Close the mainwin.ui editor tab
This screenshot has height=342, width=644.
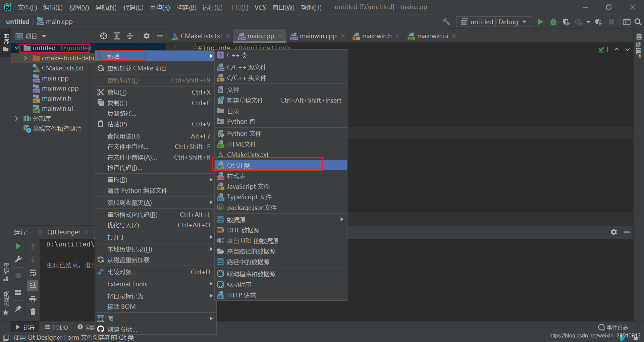pos(454,36)
